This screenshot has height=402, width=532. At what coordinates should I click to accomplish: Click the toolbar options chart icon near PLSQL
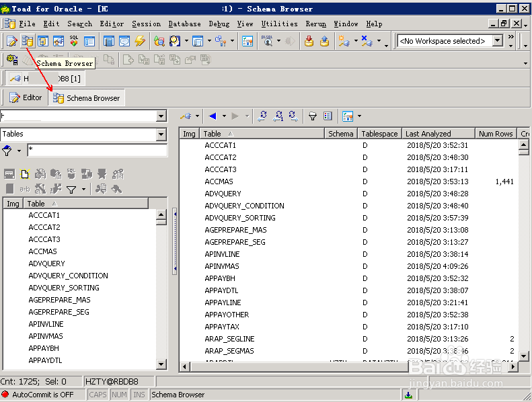pyautogui.click(x=248, y=41)
